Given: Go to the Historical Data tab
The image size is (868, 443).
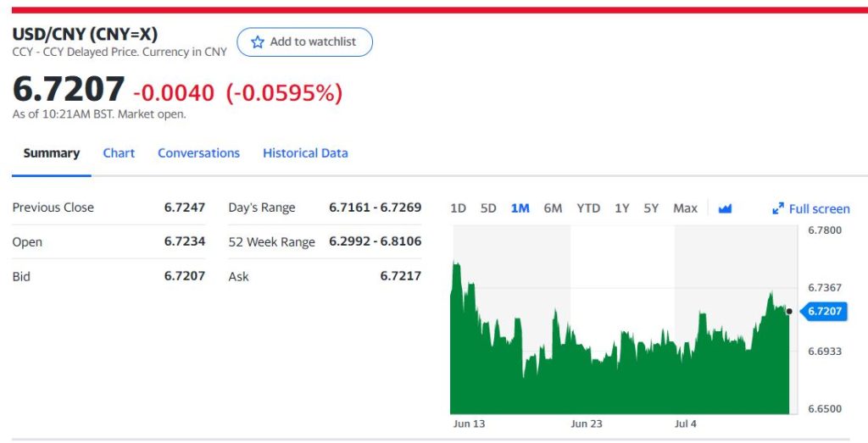Looking at the screenshot, I should click(305, 153).
